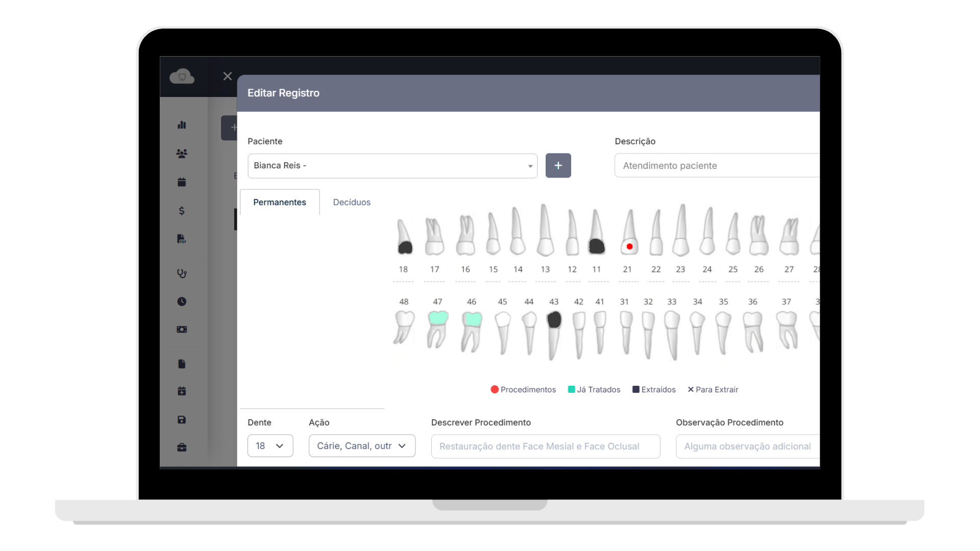Open the patients group sidebar icon
The width and height of the screenshot is (980, 551).
click(x=182, y=153)
